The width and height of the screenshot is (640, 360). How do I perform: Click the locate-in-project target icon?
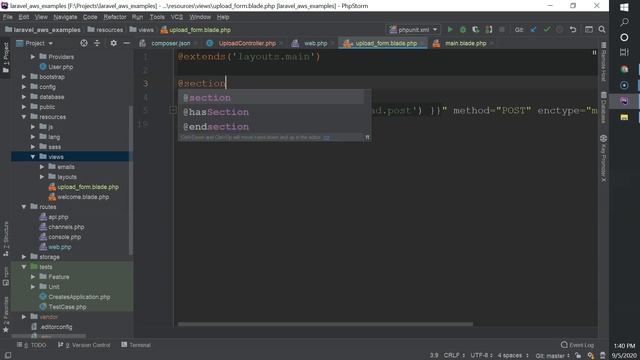click(x=84, y=43)
